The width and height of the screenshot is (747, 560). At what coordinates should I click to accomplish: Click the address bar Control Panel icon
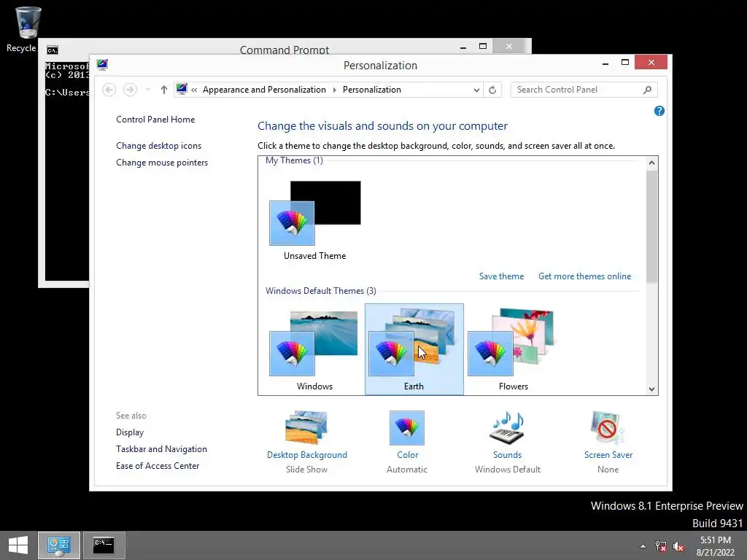pos(182,89)
